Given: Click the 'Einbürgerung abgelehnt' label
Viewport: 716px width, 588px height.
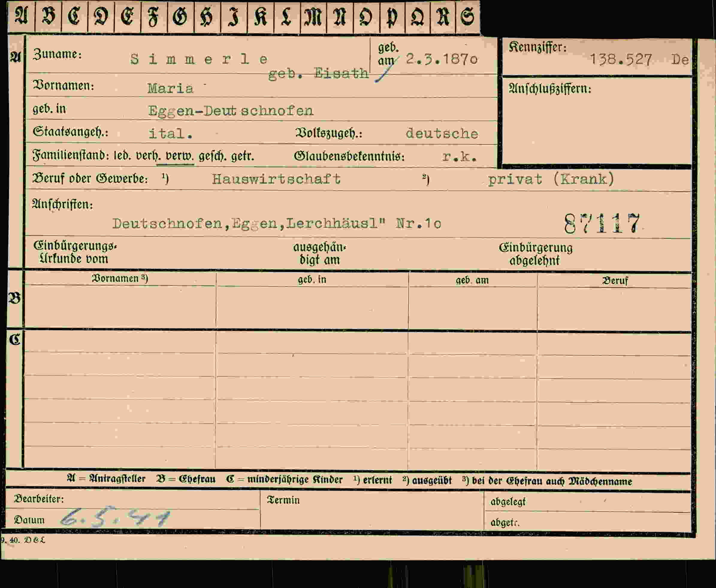Looking at the screenshot, I should (535, 254).
